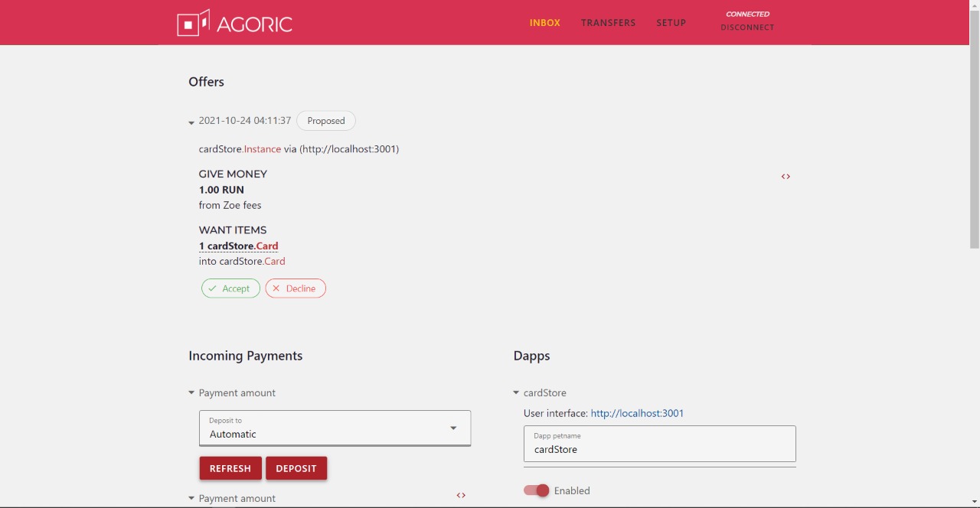Expand the second Payment amount entry
The width and height of the screenshot is (980, 508).
(191, 499)
